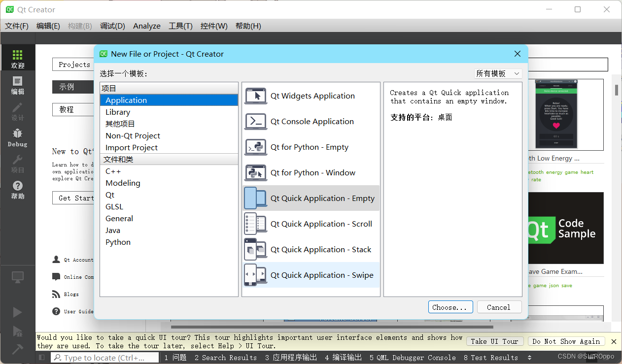Click the Blogs RSS feed icon

click(x=56, y=294)
